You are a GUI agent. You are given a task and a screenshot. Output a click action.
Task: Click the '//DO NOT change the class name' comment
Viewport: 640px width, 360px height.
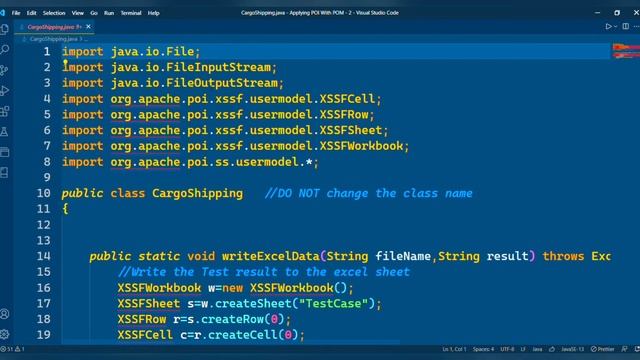point(369,193)
